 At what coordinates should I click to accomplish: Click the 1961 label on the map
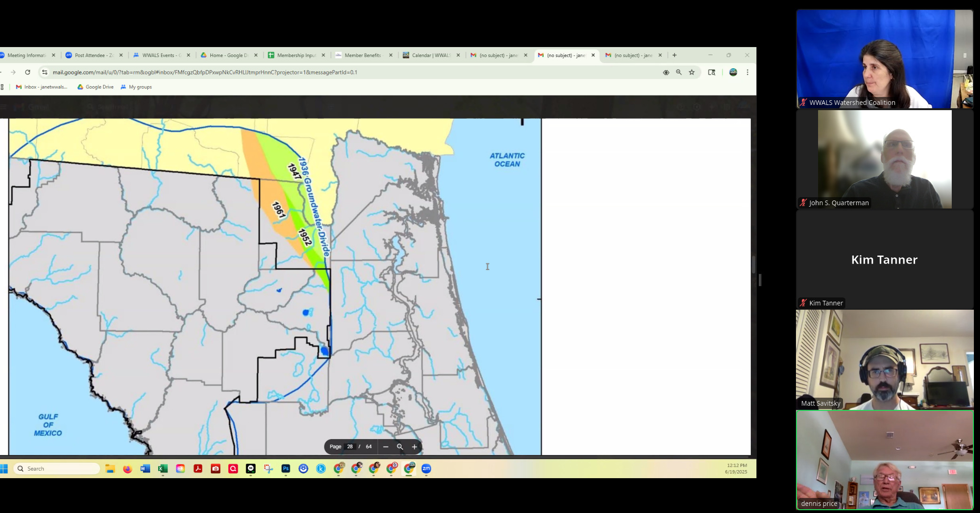click(279, 210)
